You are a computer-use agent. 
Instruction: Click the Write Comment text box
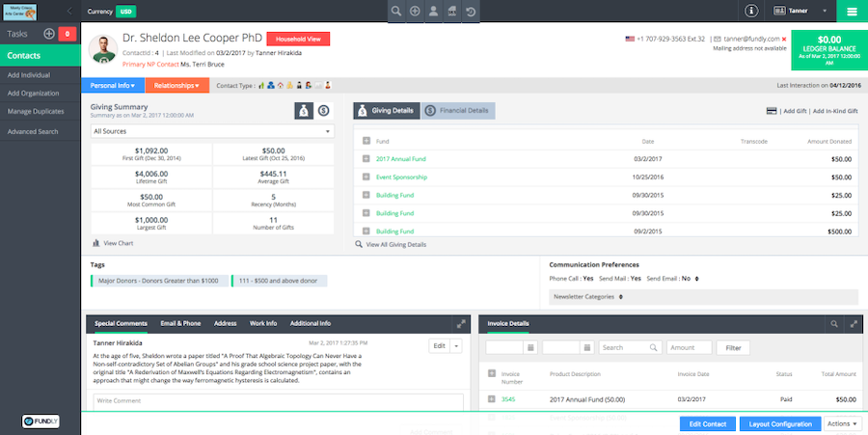(279, 402)
